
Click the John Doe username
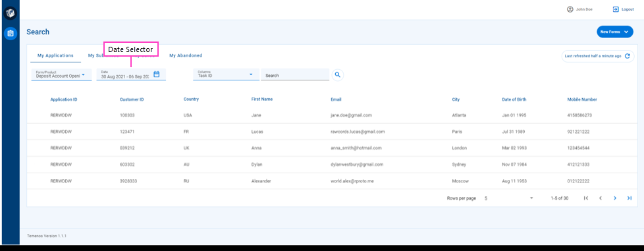584,9
